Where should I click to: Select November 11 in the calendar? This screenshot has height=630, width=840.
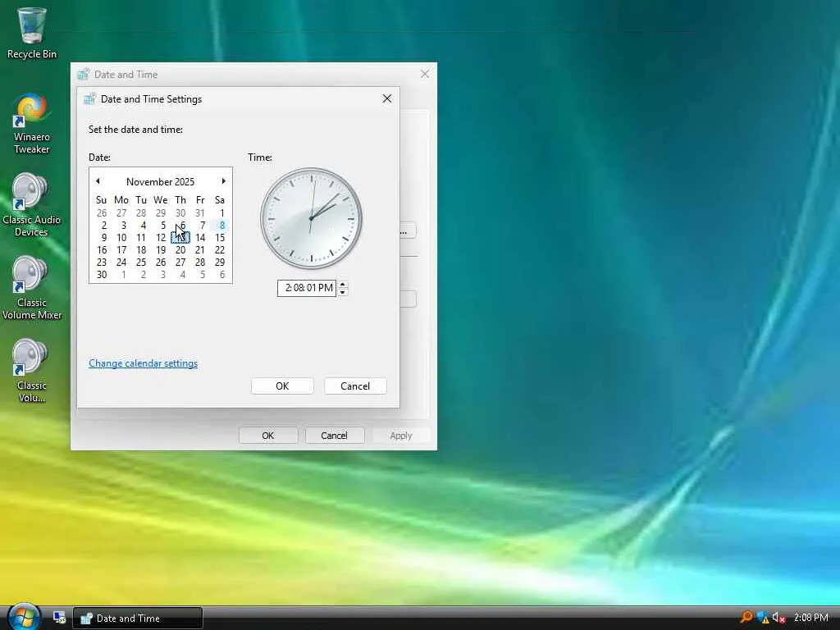pyautogui.click(x=141, y=238)
